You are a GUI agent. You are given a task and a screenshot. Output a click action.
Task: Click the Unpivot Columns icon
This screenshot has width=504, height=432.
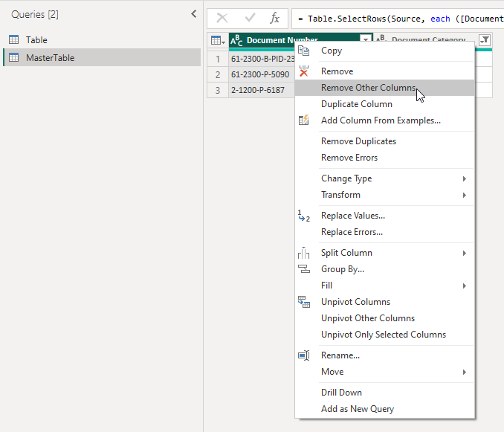[x=304, y=302]
